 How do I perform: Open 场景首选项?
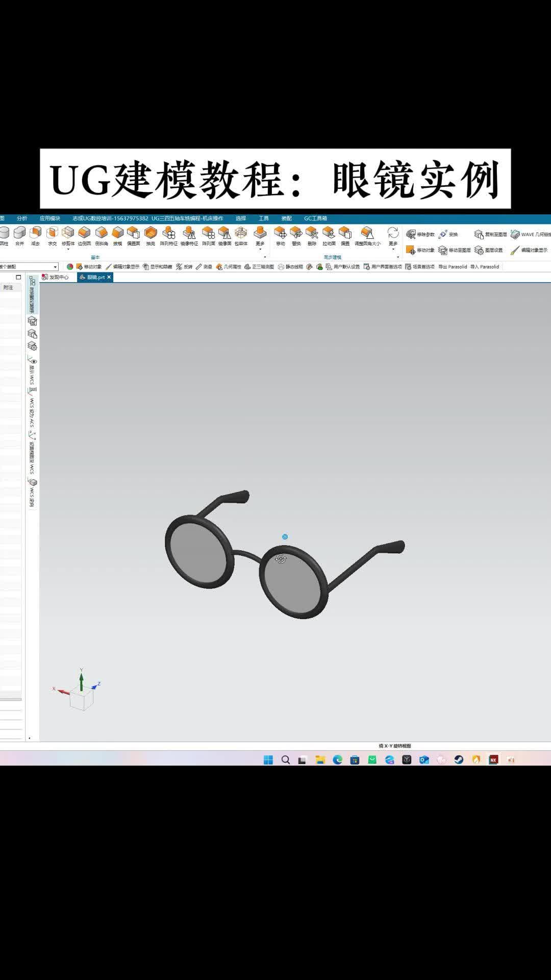tap(420, 266)
